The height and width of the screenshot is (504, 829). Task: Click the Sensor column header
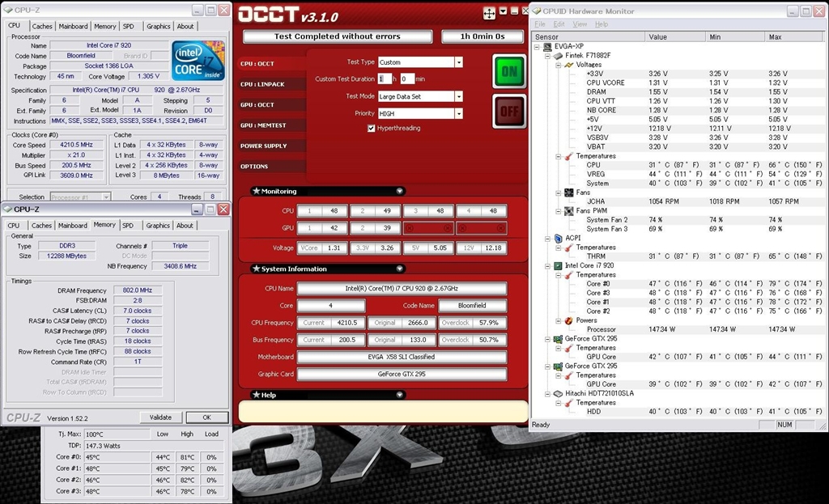pyautogui.click(x=588, y=37)
